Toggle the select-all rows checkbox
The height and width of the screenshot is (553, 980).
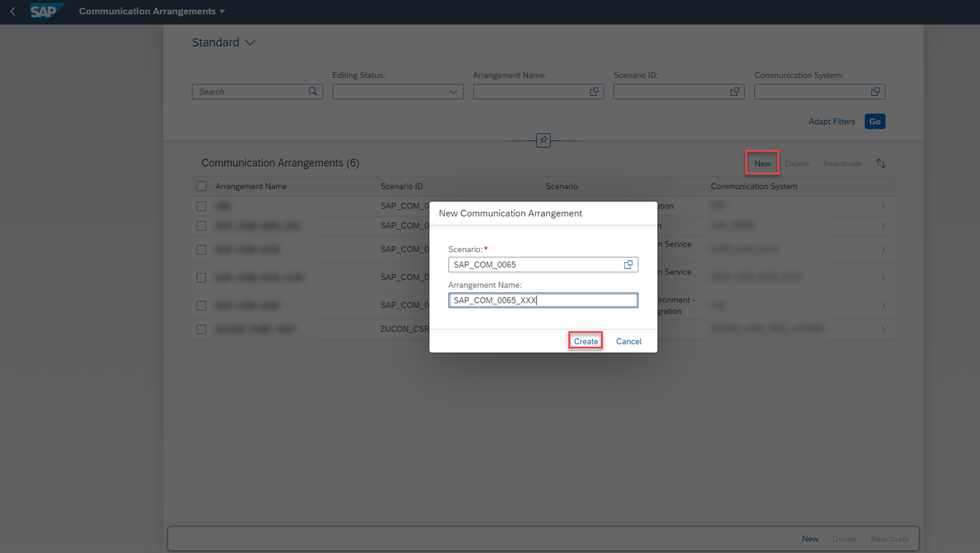click(201, 186)
